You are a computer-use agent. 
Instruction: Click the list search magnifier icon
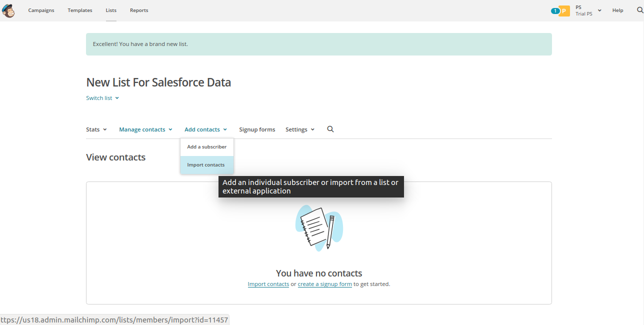pos(330,129)
